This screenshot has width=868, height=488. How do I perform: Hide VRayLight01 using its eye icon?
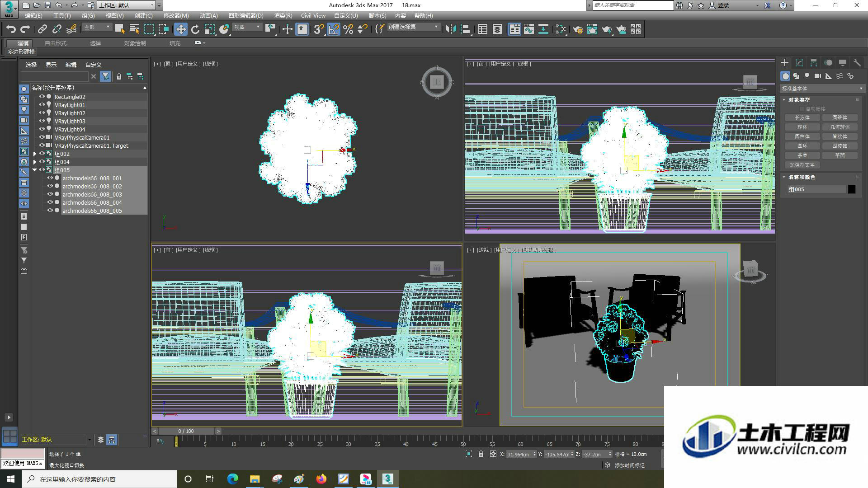(x=42, y=105)
